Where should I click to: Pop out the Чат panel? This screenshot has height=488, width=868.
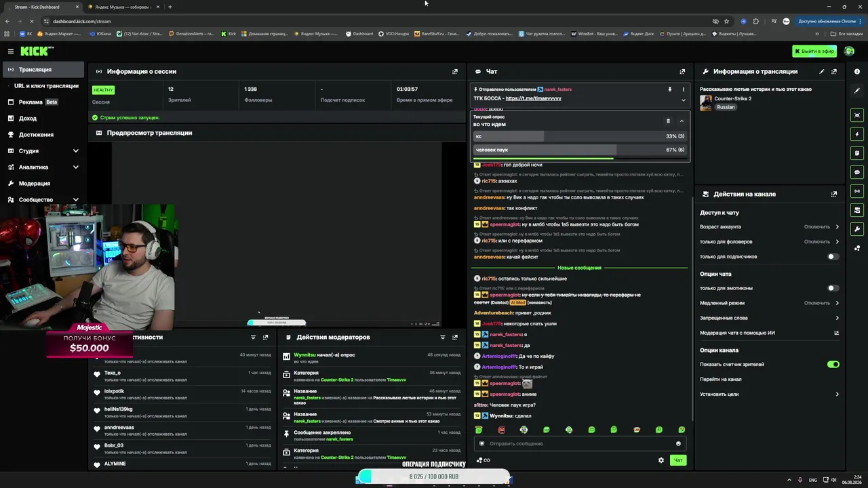(x=682, y=71)
